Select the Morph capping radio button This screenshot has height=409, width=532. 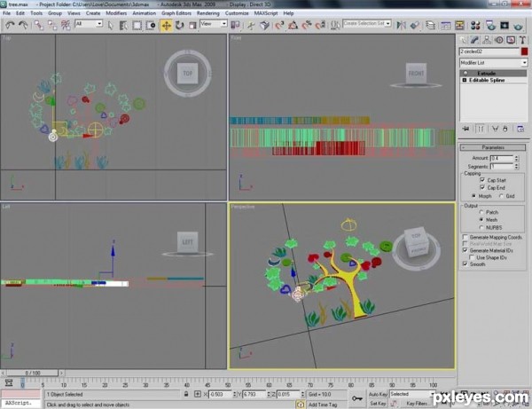coord(473,196)
